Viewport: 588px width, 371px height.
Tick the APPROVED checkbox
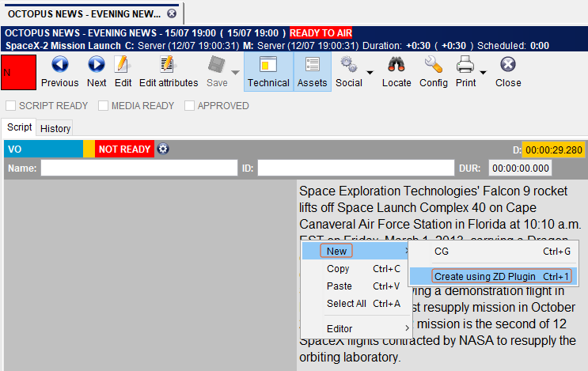[189, 106]
